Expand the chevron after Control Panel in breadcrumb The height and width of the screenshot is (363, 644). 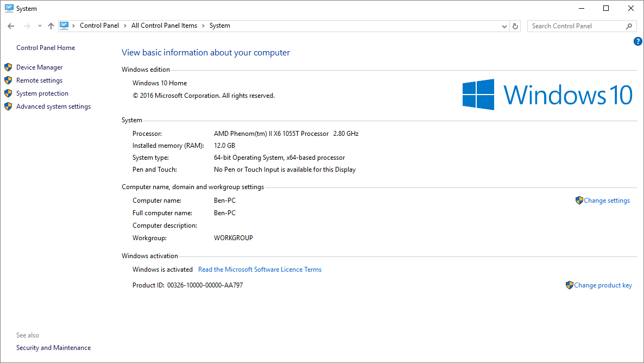click(125, 26)
